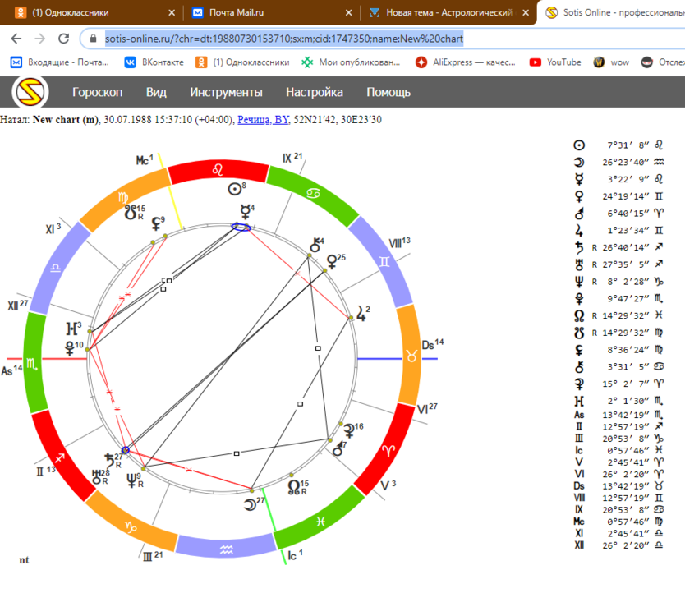Screen dimensions: 685x616
Task: Select the Saturn glyph in chart
Action: tap(109, 461)
